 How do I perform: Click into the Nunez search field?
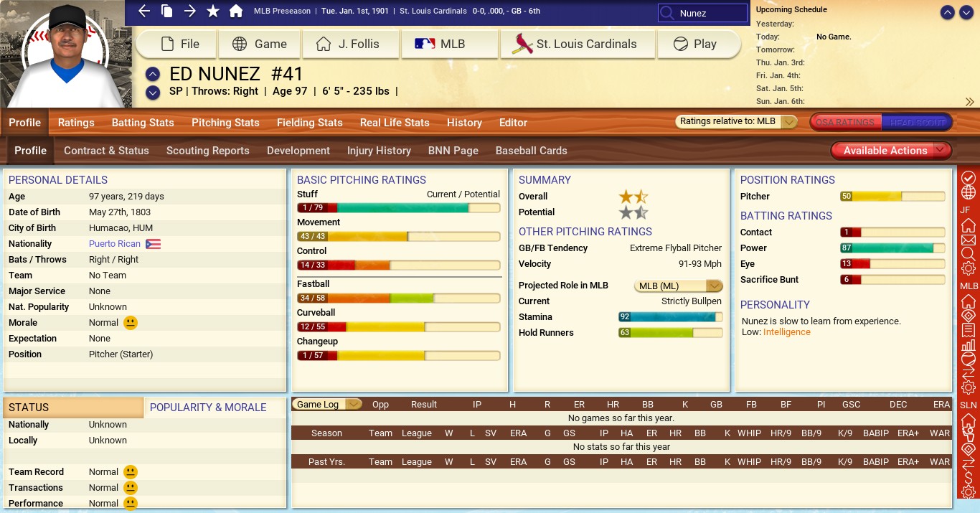coord(704,13)
